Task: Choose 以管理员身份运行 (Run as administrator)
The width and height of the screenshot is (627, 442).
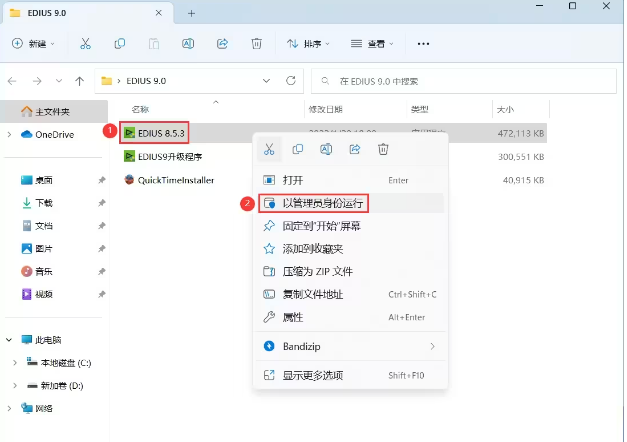Action: pyautogui.click(x=350, y=203)
